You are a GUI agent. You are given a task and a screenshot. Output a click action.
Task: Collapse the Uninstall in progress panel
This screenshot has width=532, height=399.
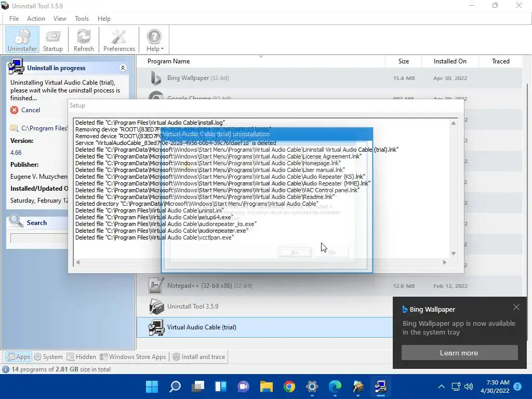[123, 68]
